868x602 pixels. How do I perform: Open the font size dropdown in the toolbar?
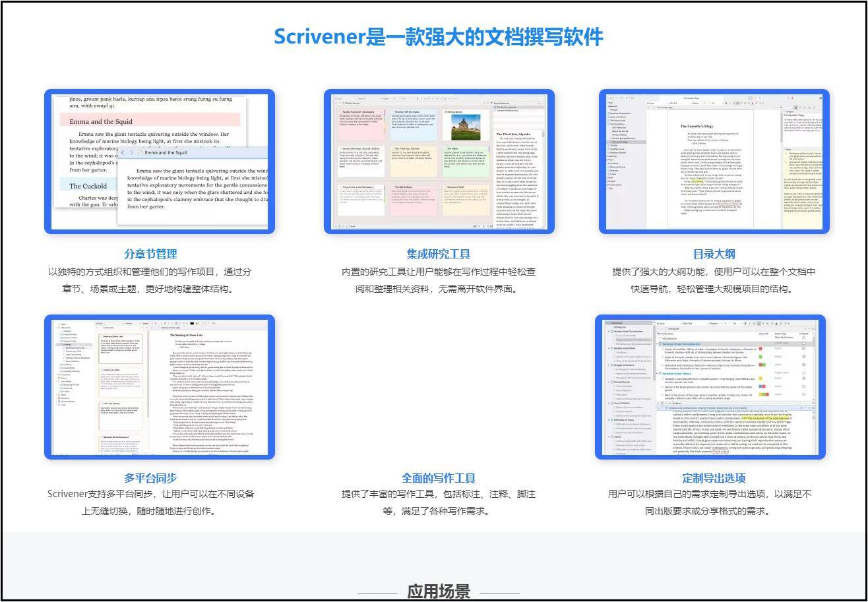click(725, 324)
